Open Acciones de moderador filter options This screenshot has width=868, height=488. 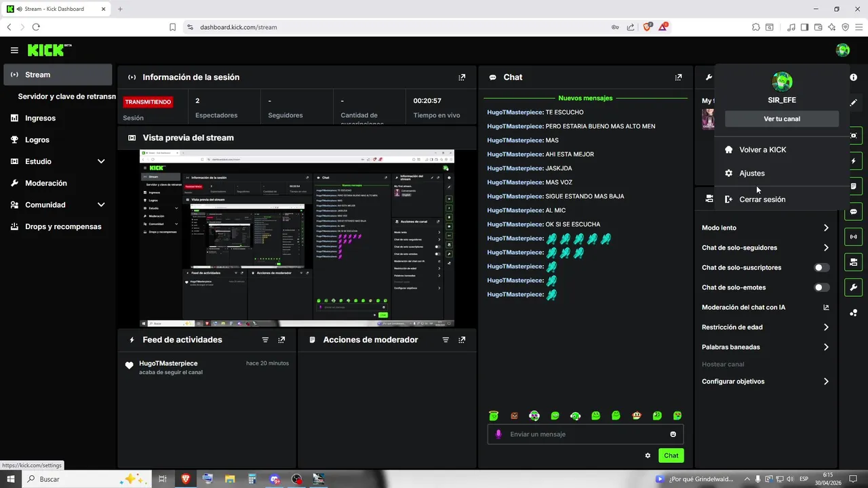[x=446, y=340]
